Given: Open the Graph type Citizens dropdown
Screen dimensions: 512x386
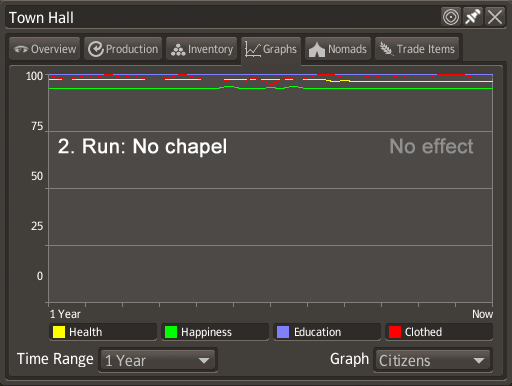Looking at the screenshot, I should 433,360.
